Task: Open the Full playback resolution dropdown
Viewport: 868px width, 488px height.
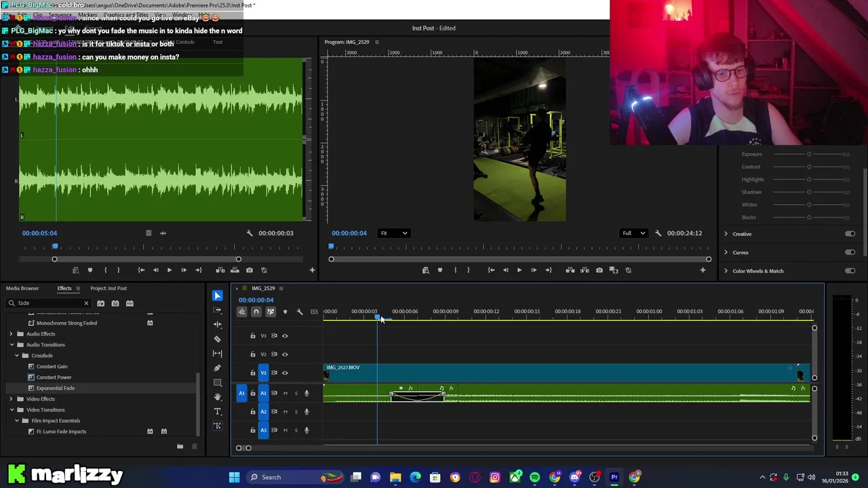Action: pyautogui.click(x=634, y=233)
